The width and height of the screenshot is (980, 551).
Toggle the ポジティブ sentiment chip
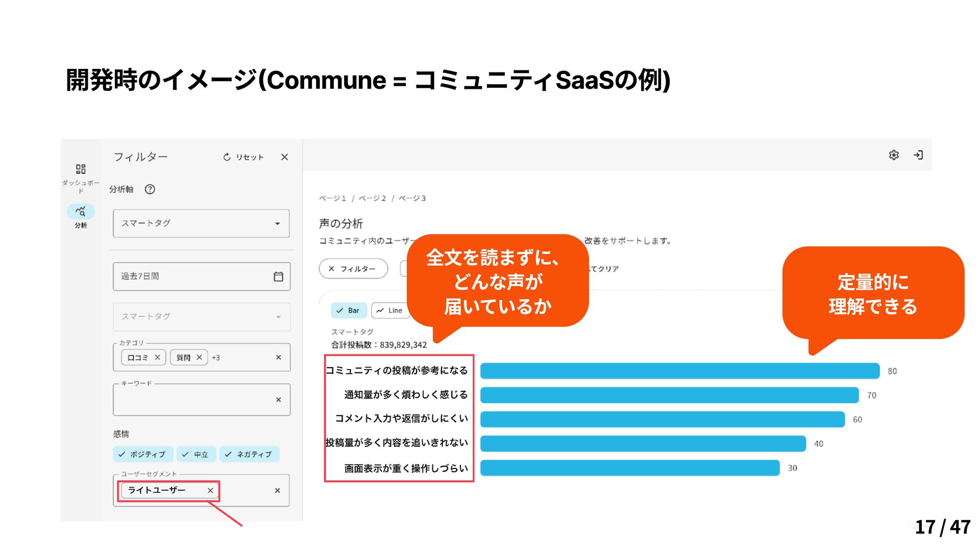pos(142,454)
